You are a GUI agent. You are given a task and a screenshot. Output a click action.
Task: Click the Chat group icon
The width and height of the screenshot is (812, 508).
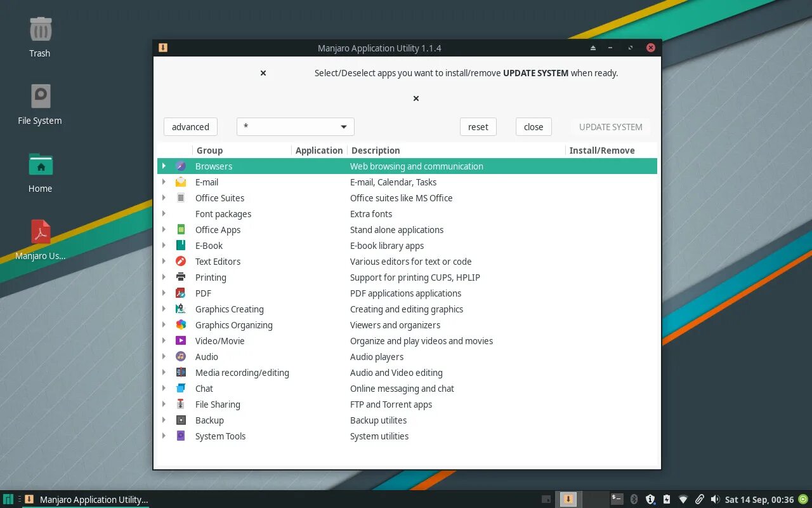pos(181,388)
